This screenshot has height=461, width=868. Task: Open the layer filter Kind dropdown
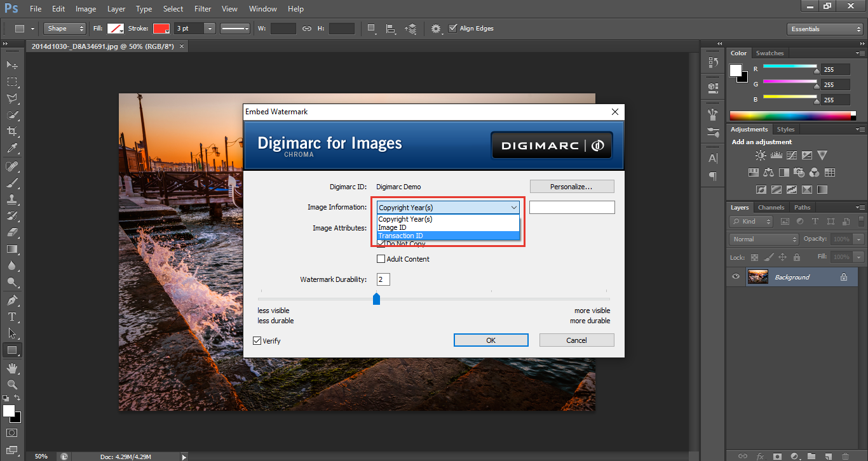click(751, 222)
